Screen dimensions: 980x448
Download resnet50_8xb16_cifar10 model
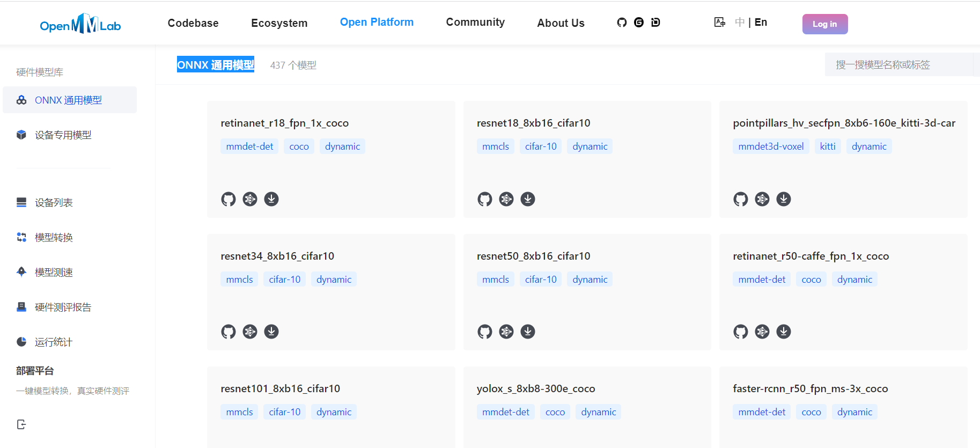(528, 332)
